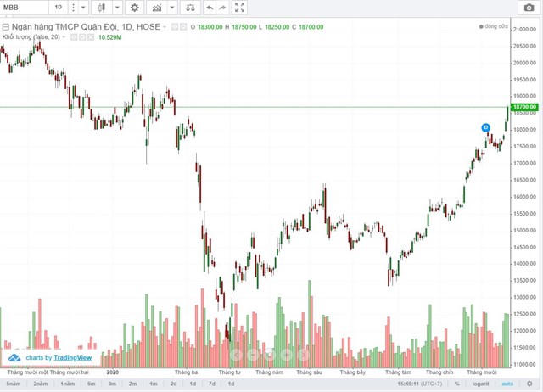Click the Tháng tám axis label
Viewport: 543px width, 392px height.
[x=398, y=372]
